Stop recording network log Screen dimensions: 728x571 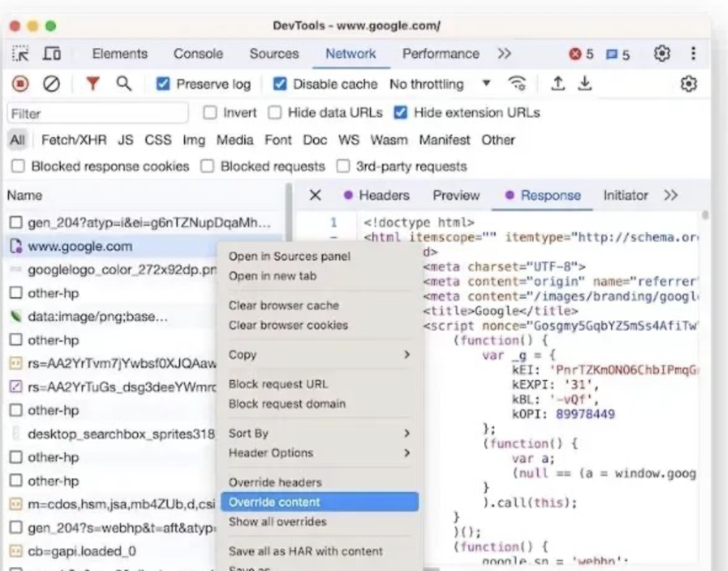coord(20,84)
